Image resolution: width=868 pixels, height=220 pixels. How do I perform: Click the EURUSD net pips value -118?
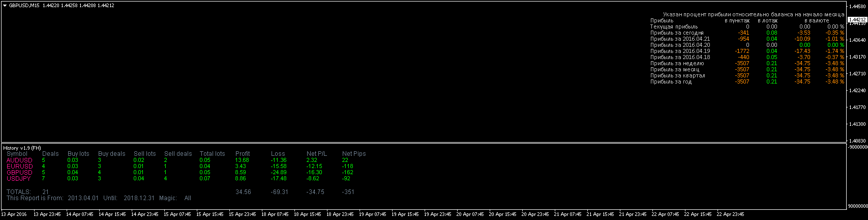pyautogui.click(x=348, y=167)
